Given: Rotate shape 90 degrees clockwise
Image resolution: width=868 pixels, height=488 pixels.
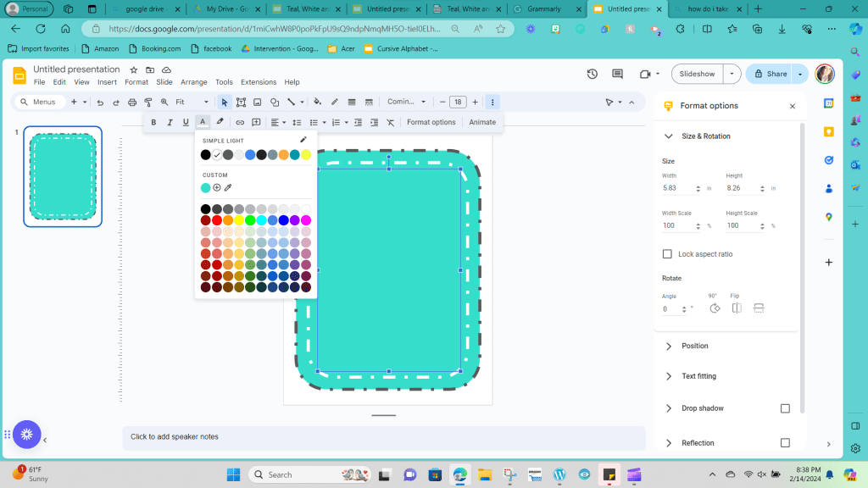Looking at the screenshot, I should click(x=714, y=308).
